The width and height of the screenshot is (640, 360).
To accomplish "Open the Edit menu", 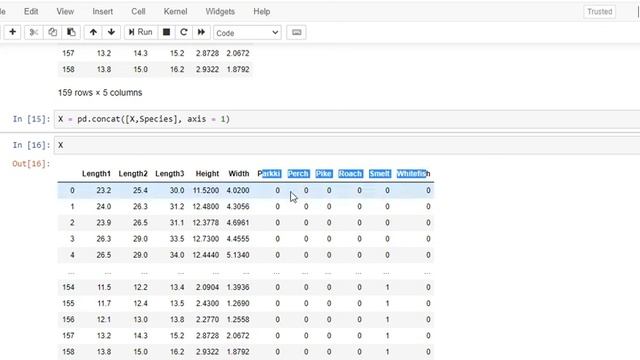I will pos(31,11).
